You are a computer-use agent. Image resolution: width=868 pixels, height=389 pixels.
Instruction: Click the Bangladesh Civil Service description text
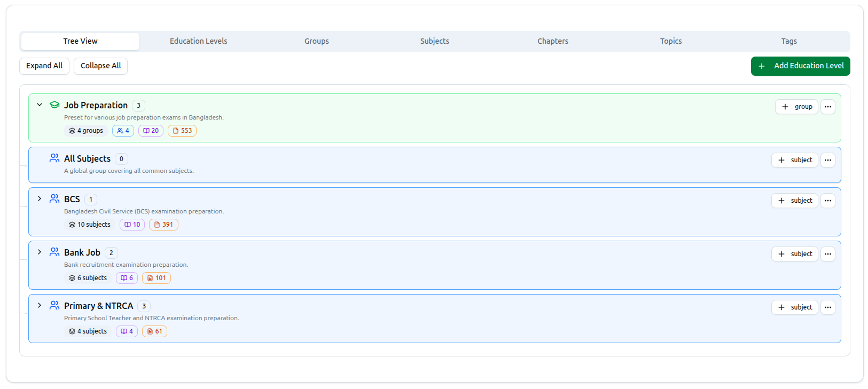144,211
